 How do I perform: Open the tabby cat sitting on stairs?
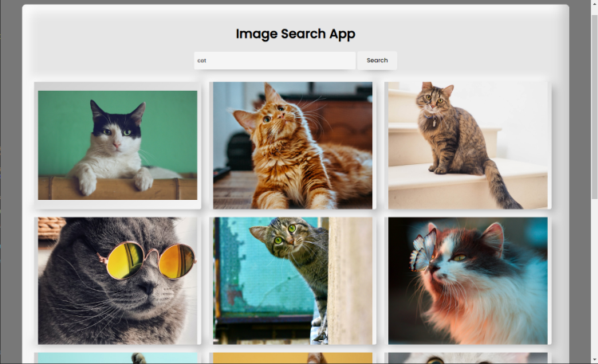(468, 145)
